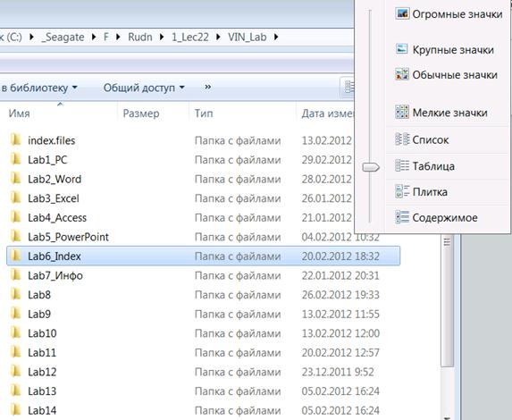Select Огромные значки view option
Image resolution: width=512 pixels, height=420 pixels.
click(448, 14)
